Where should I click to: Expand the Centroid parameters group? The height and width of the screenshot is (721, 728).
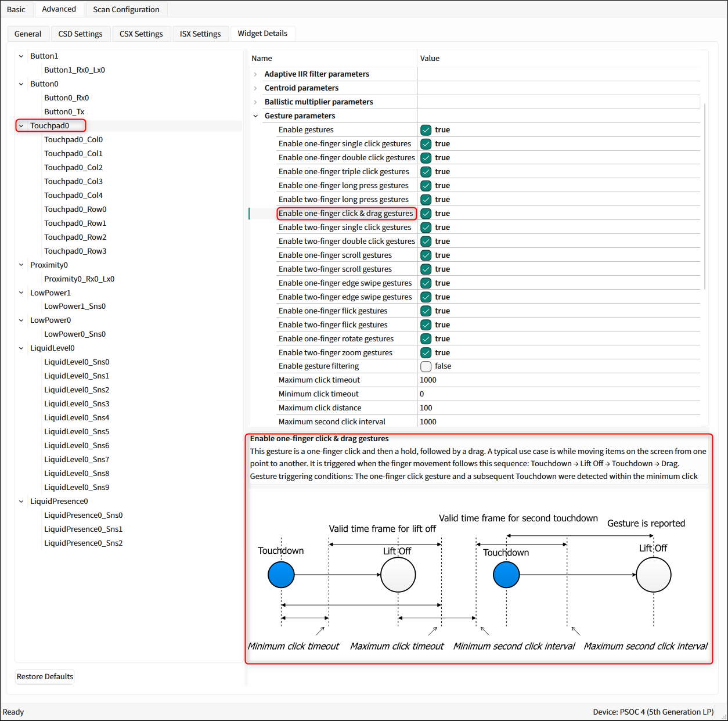pos(255,88)
